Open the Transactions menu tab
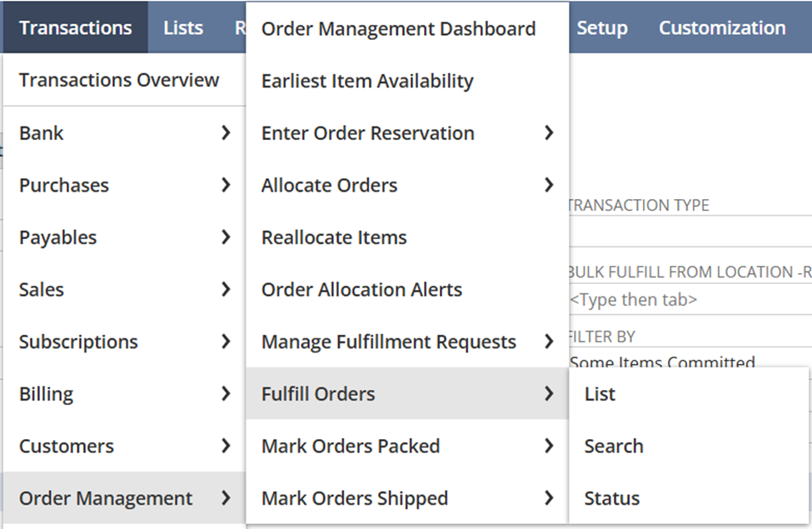 coord(75,27)
